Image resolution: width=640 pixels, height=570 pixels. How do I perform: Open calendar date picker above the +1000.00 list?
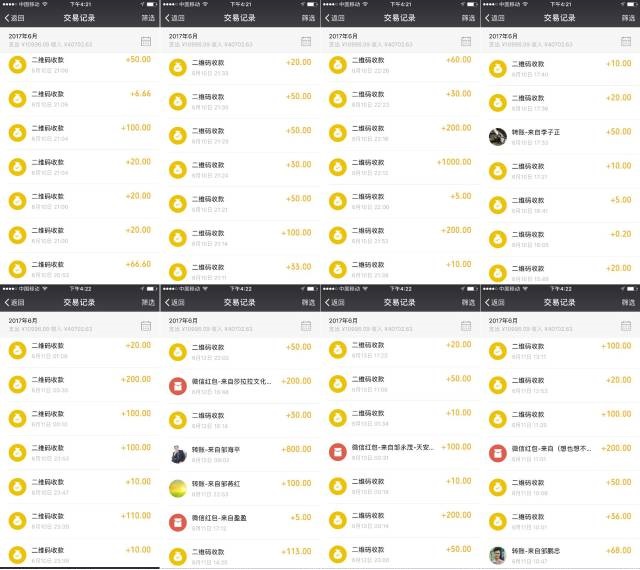(x=466, y=41)
